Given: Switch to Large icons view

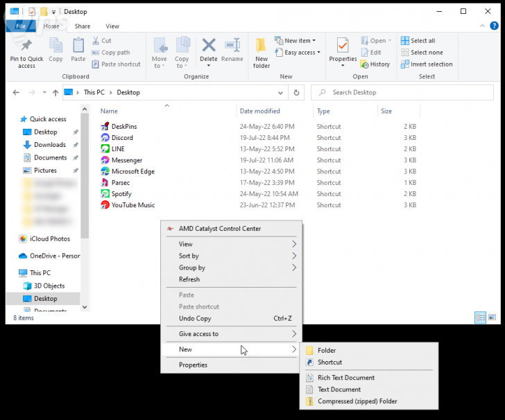Looking at the screenshot, I should click(x=492, y=317).
